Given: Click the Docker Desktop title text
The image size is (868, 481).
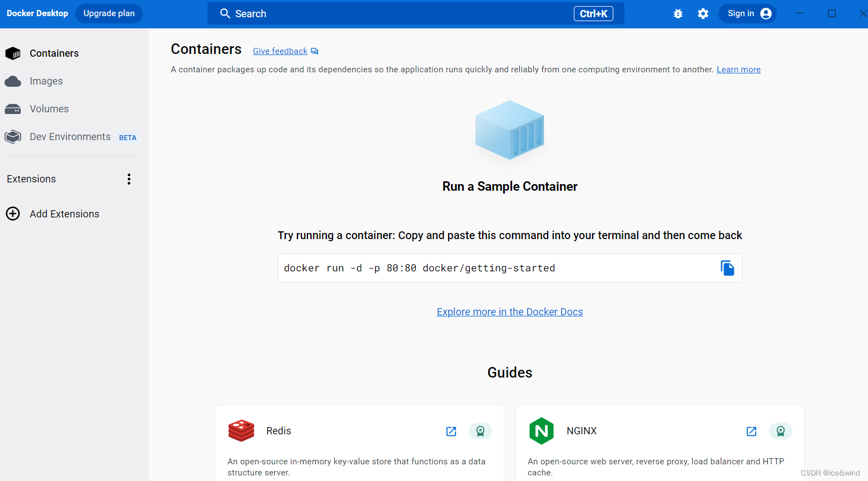Looking at the screenshot, I should tap(37, 13).
